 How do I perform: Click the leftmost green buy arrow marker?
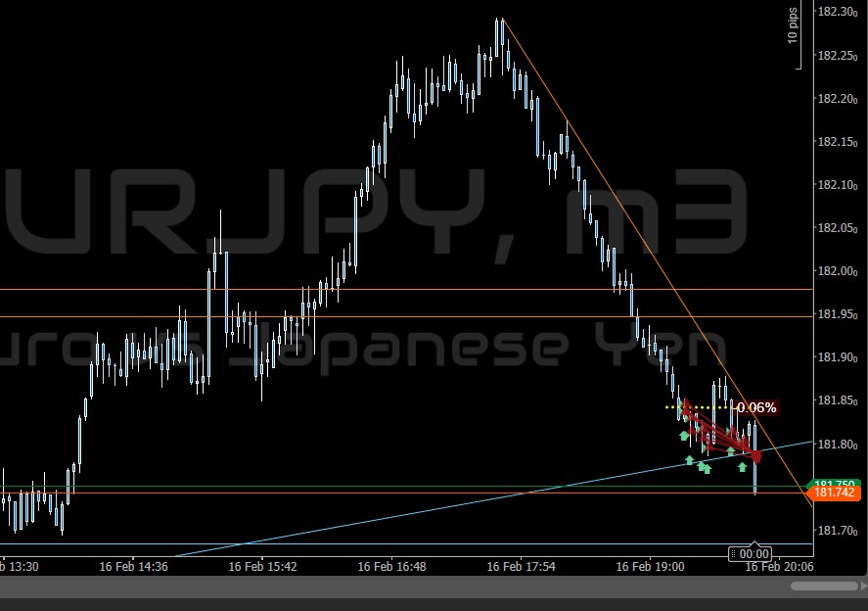[x=684, y=435]
